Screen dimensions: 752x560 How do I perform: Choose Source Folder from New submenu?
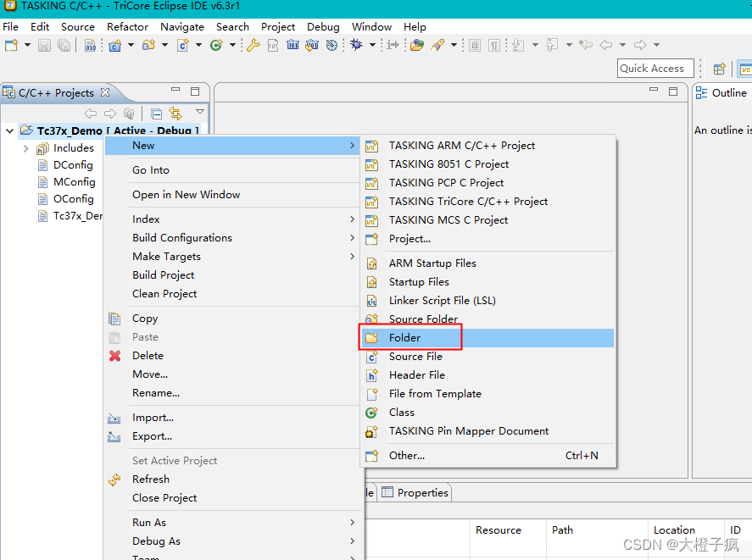coord(487,319)
